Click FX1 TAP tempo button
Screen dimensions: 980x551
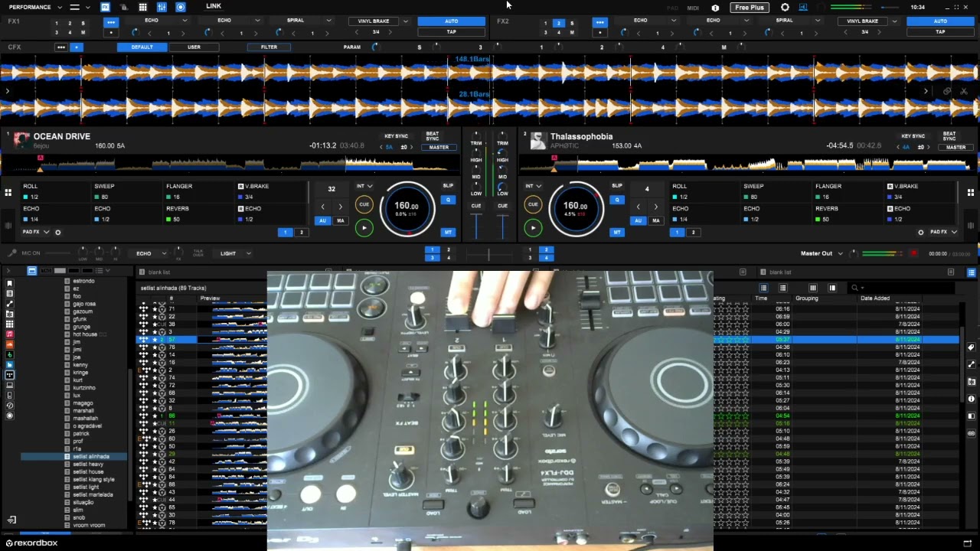pos(452,32)
